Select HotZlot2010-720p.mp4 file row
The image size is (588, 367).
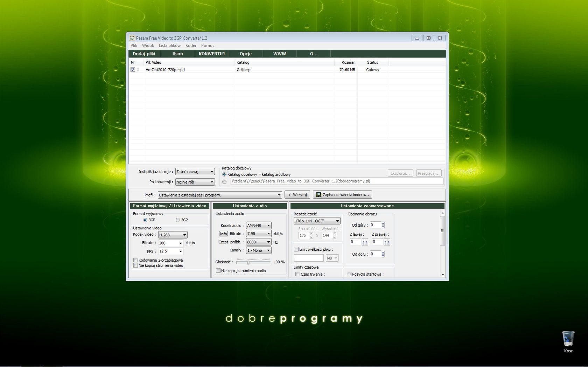(x=287, y=70)
